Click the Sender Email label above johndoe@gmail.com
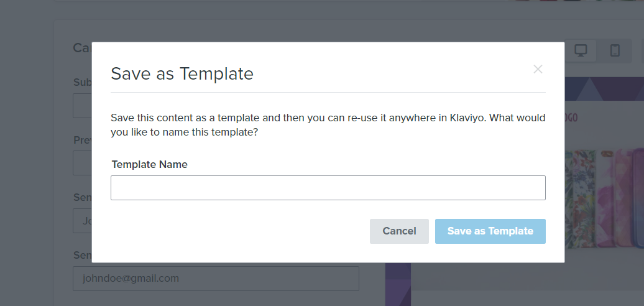This screenshot has height=306, width=644. tap(82, 255)
